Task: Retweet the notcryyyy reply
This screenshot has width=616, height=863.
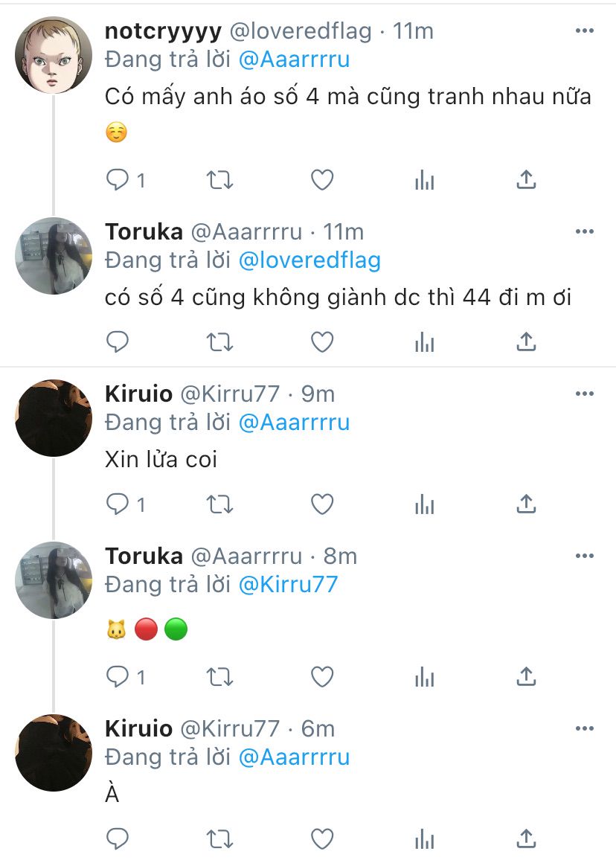Action: (219, 180)
